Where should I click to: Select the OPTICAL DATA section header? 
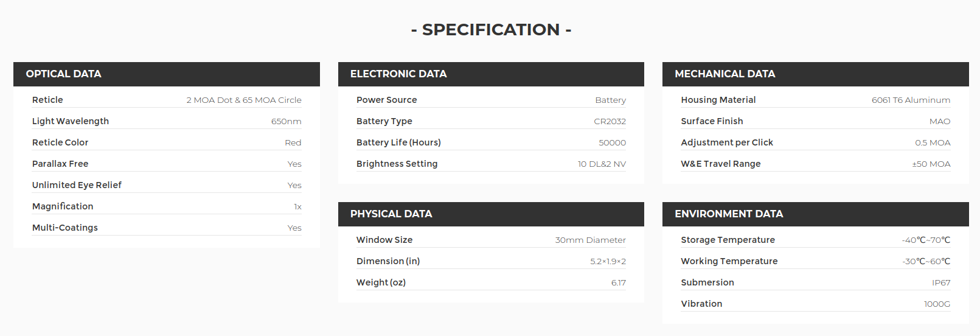tap(166, 74)
